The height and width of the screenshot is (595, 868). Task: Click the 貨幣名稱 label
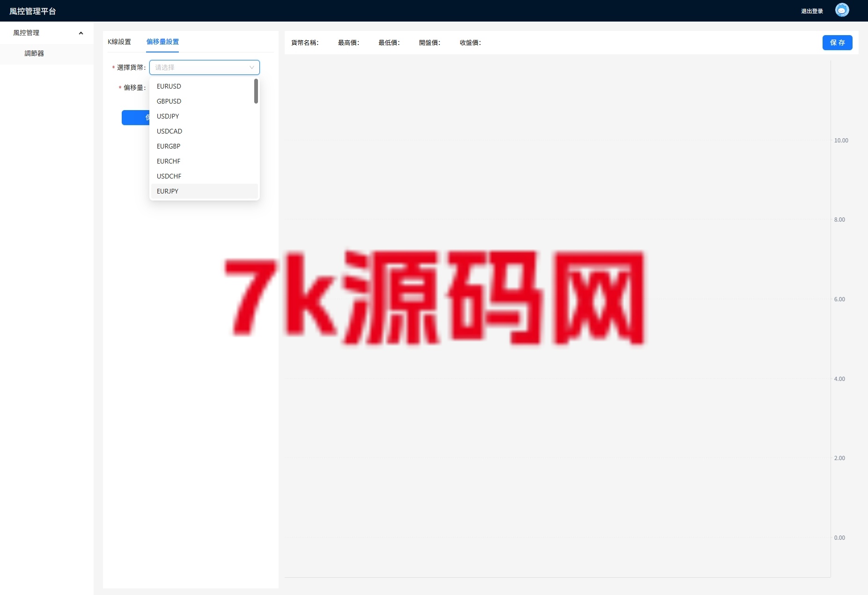305,43
